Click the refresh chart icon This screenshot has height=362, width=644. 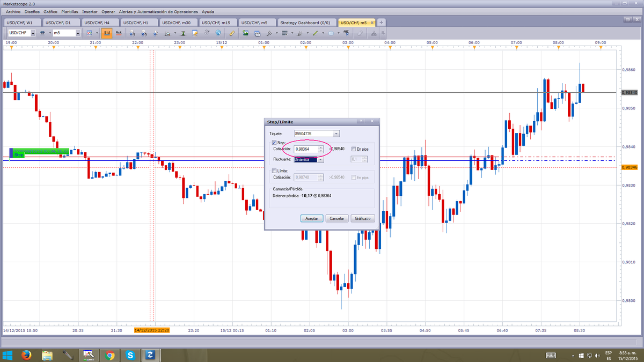coord(207,33)
